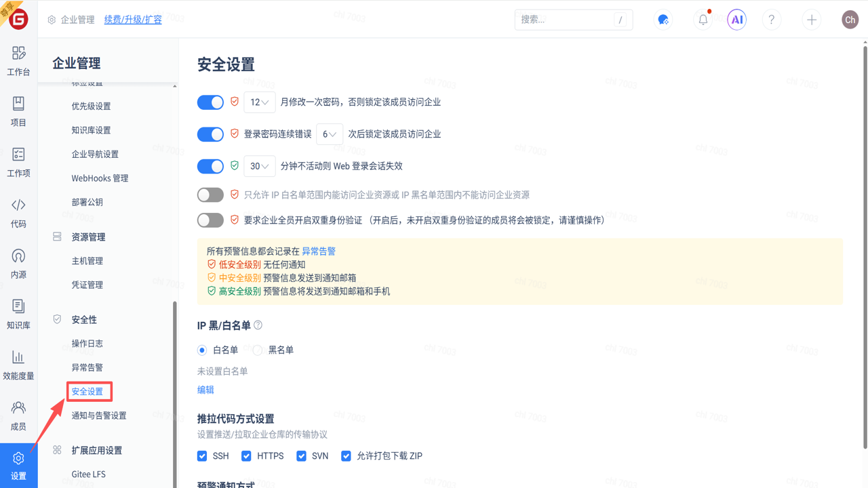Screen dimensions: 868x488
Task: Open the user avatar menu
Action: click(x=850, y=20)
